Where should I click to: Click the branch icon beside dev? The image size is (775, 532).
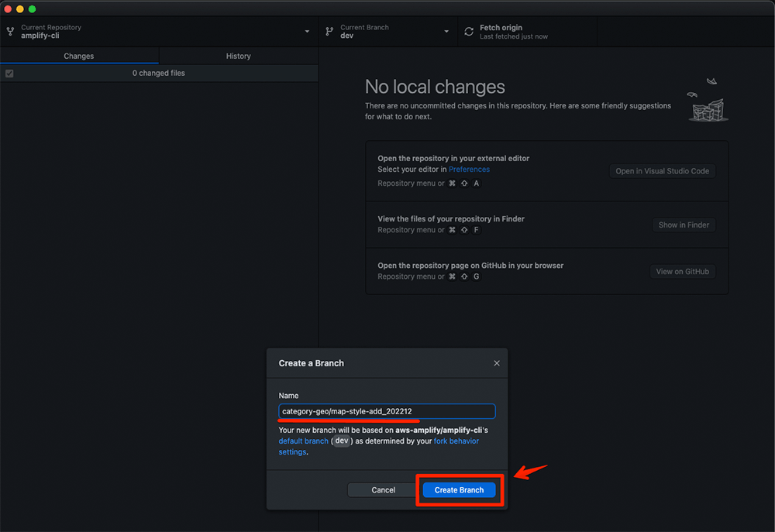tap(329, 32)
